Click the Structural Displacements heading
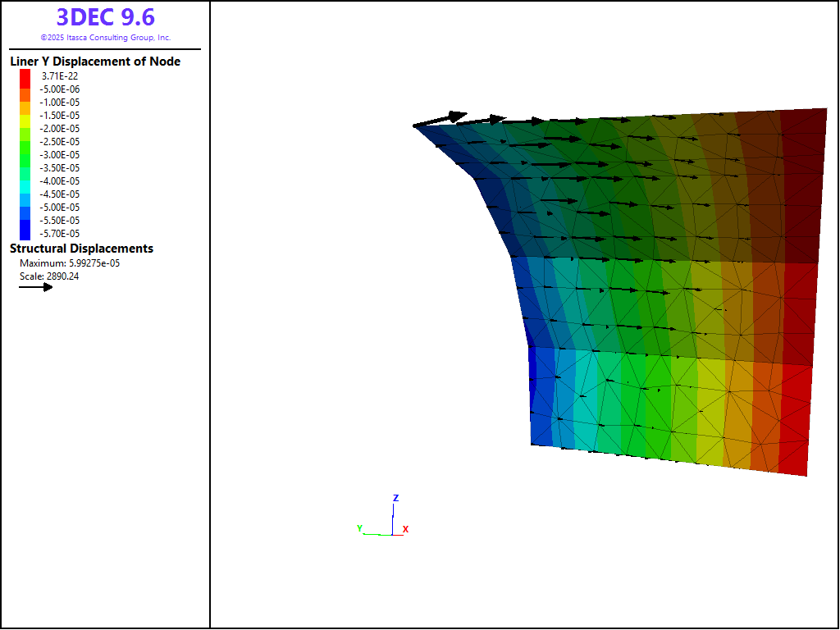Image resolution: width=840 pixels, height=630 pixels. tap(81, 249)
